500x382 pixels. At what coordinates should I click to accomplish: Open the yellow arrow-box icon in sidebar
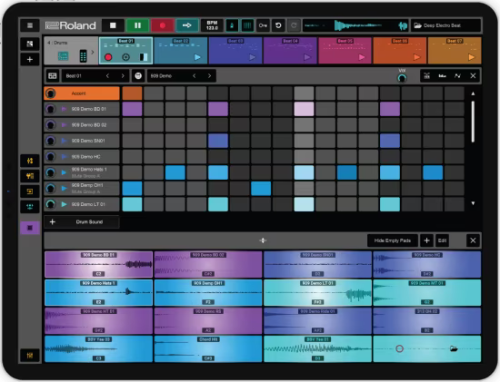(x=30, y=191)
